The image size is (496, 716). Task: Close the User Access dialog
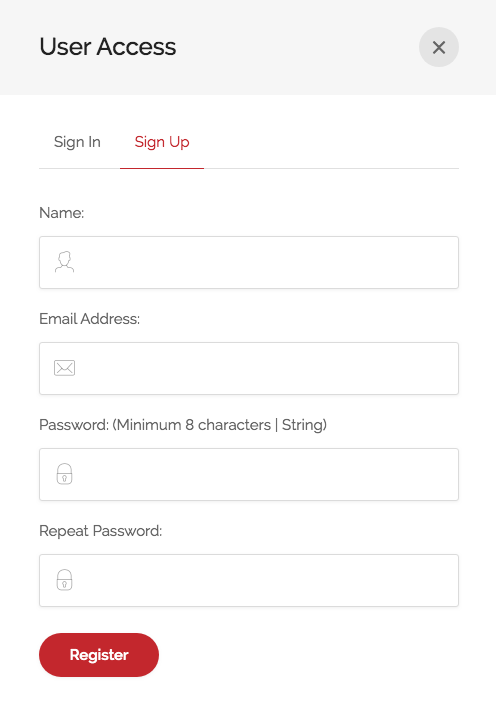click(438, 47)
